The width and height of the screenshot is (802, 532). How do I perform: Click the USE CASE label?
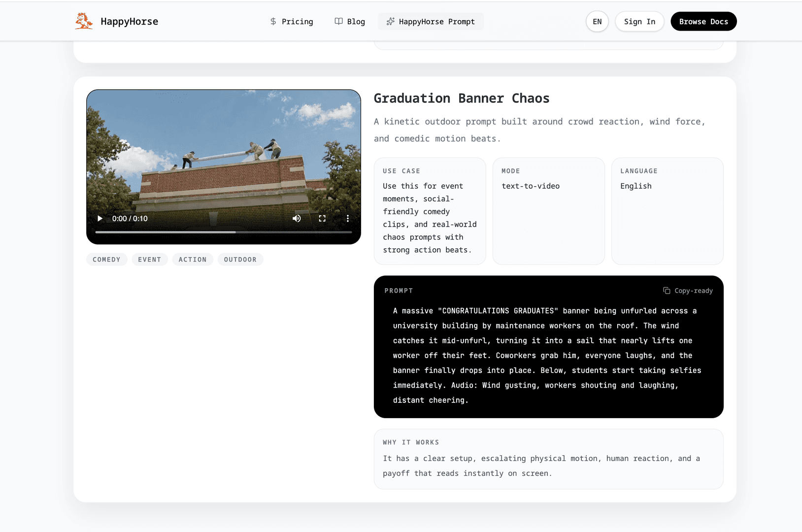[x=401, y=171]
